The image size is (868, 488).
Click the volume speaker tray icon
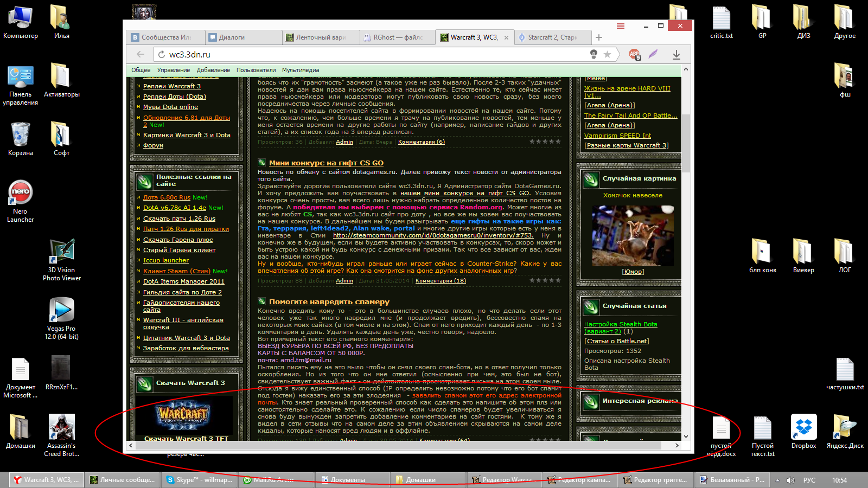click(x=790, y=480)
